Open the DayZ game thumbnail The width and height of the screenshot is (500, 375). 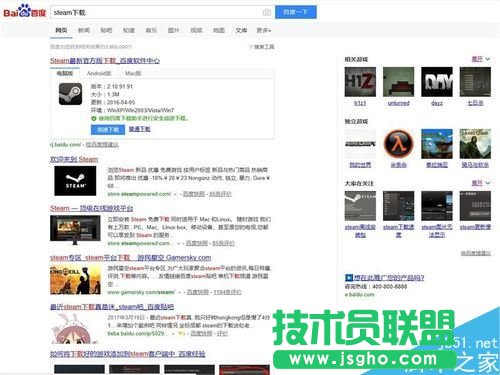tap(437, 82)
